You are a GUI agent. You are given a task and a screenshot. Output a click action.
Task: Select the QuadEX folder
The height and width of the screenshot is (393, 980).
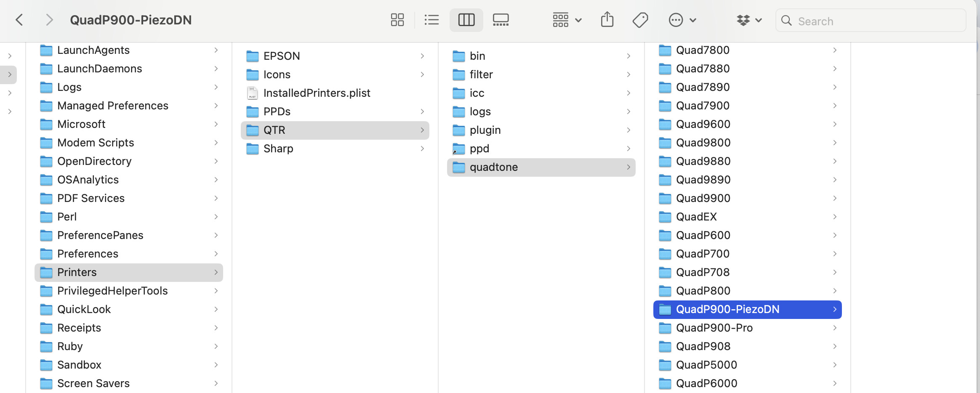[696, 217]
